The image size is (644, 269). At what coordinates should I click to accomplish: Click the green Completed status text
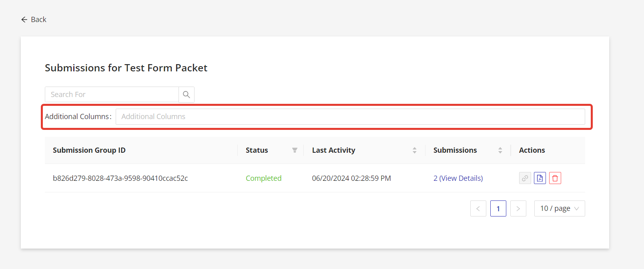click(263, 178)
